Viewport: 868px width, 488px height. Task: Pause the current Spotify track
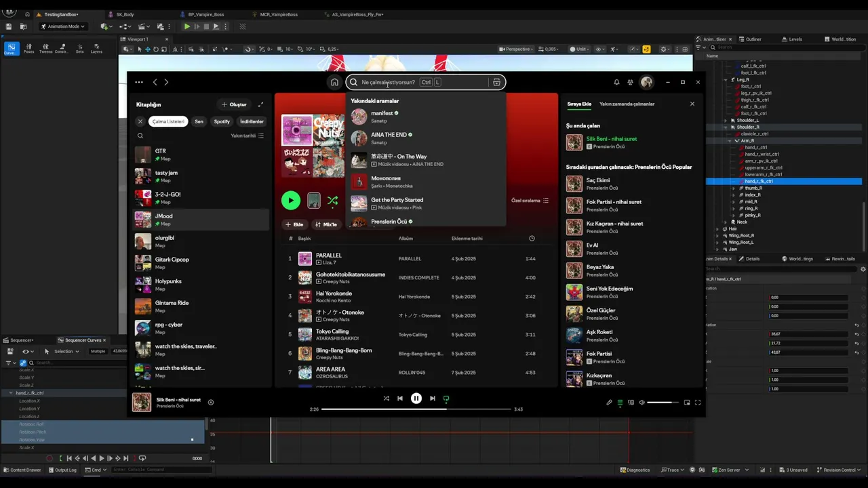[x=416, y=399]
